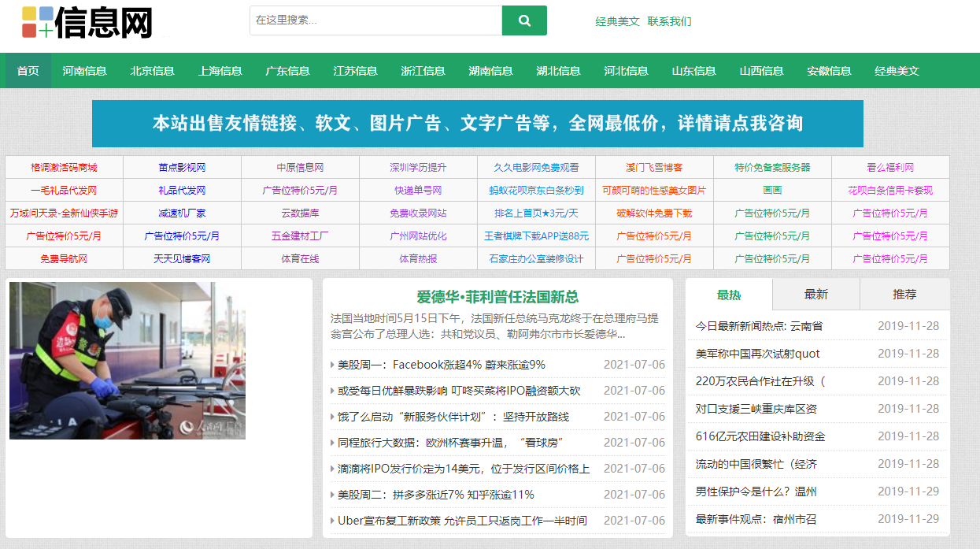Click the 五金建材工厂 link

(x=300, y=236)
